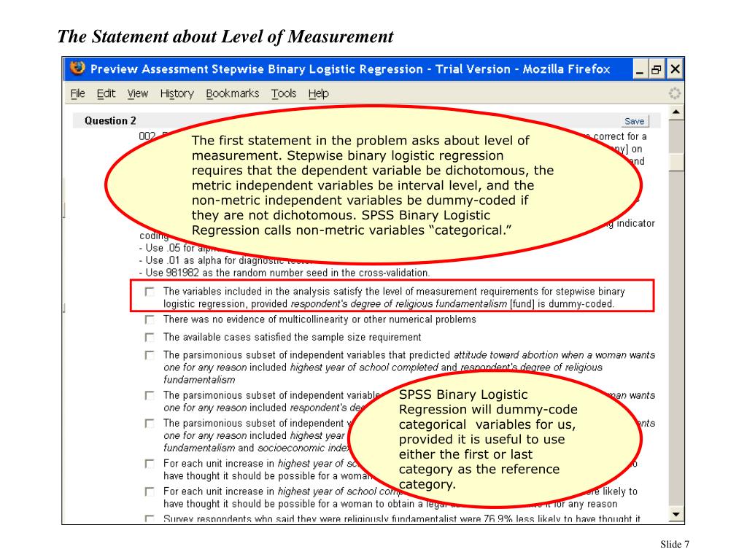
Task: Save Question 2 with the Save button
Action: (x=635, y=121)
